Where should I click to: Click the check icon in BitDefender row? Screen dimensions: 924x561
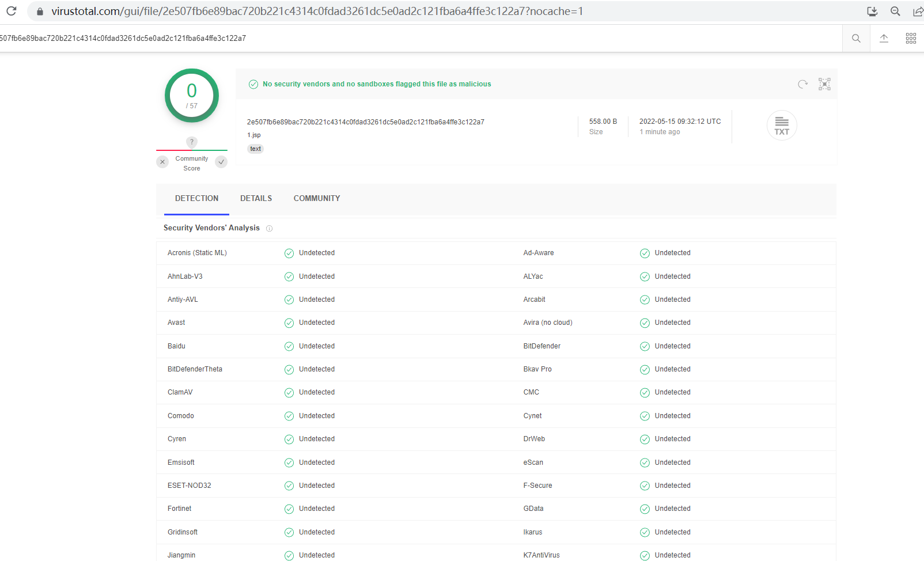(645, 347)
